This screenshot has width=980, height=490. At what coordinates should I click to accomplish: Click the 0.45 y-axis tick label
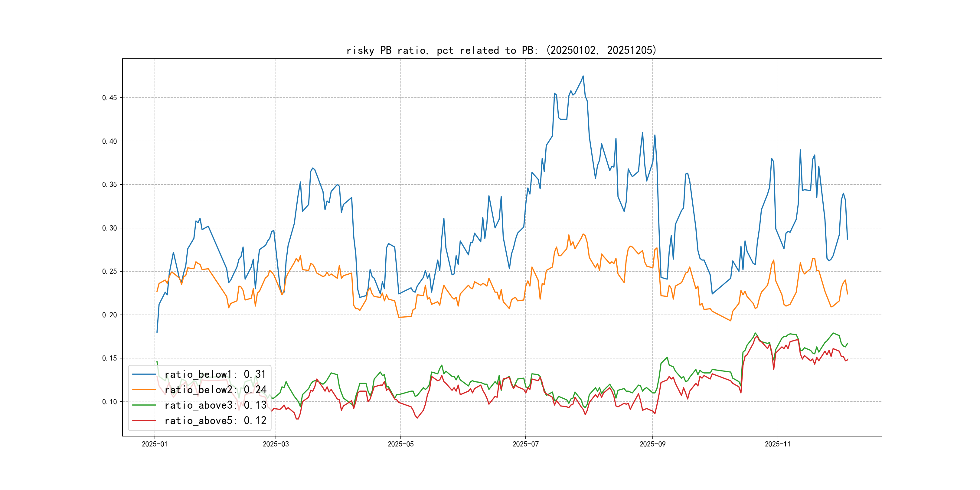(109, 98)
